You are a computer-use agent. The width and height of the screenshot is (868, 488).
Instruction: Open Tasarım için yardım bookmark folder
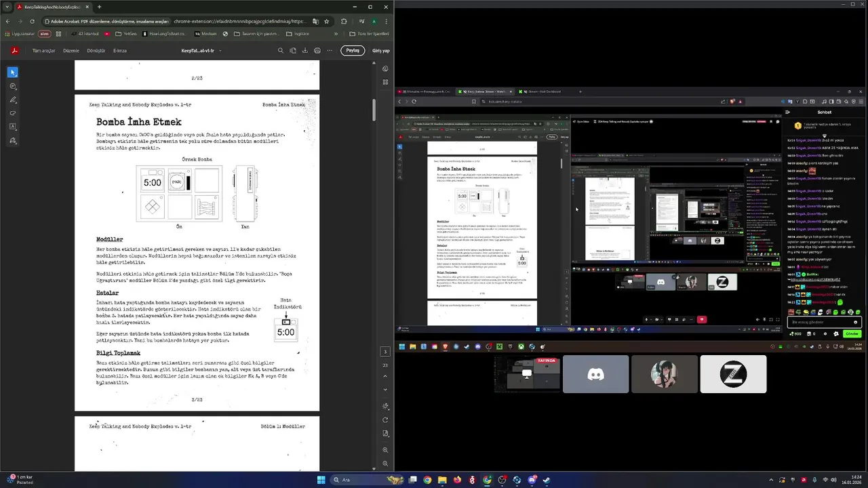click(256, 33)
